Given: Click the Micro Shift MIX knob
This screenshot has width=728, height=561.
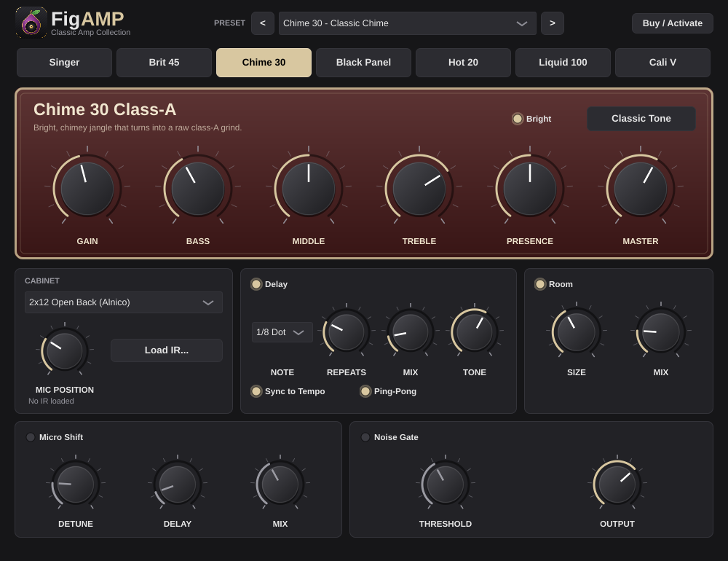Looking at the screenshot, I should pos(280,484).
